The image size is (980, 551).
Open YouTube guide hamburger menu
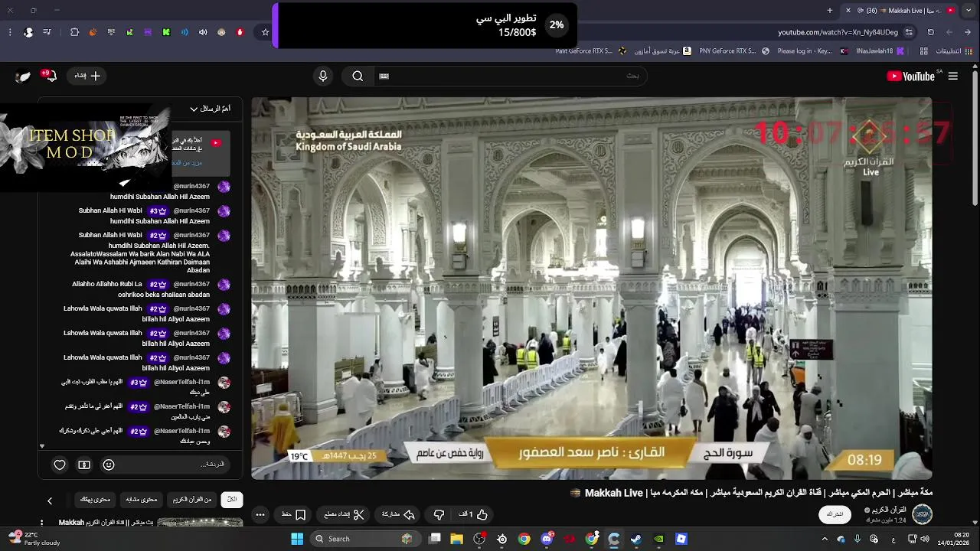[x=953, y=76]
